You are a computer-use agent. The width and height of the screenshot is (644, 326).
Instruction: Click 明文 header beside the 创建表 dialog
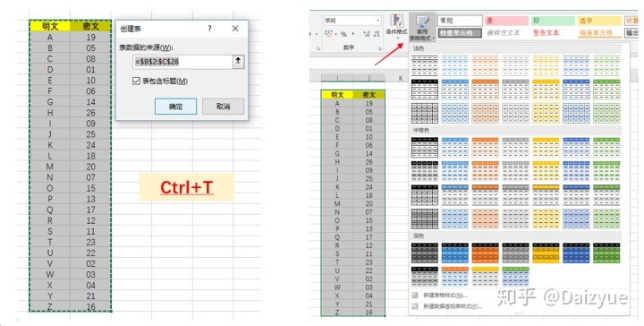(x=50, y=26)
